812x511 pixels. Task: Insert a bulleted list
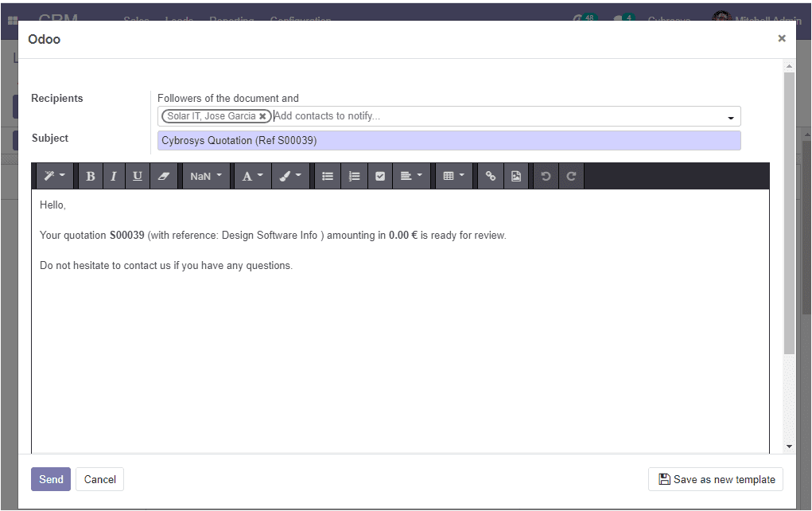(x=328, y=176)
